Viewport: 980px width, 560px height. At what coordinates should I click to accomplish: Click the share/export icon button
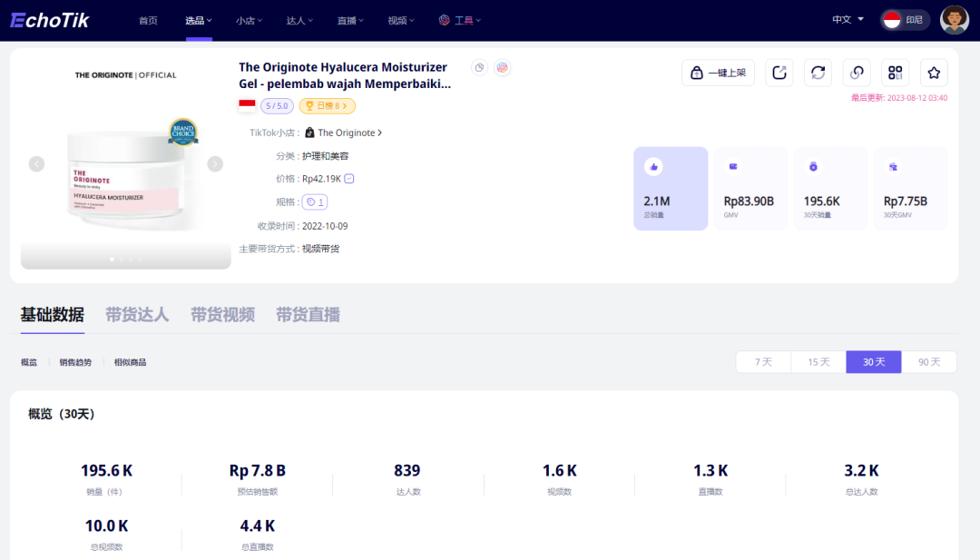tap(779, 73)
